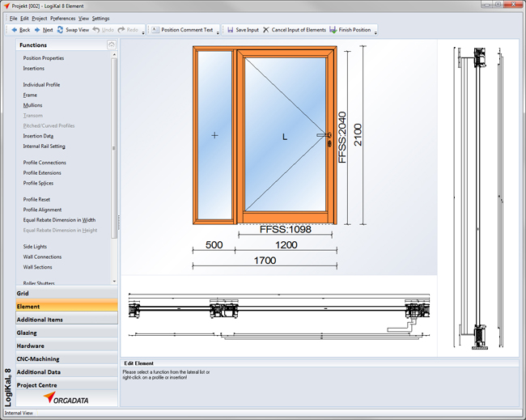Click the ORGADATA logo

click(x=66, y=398)
